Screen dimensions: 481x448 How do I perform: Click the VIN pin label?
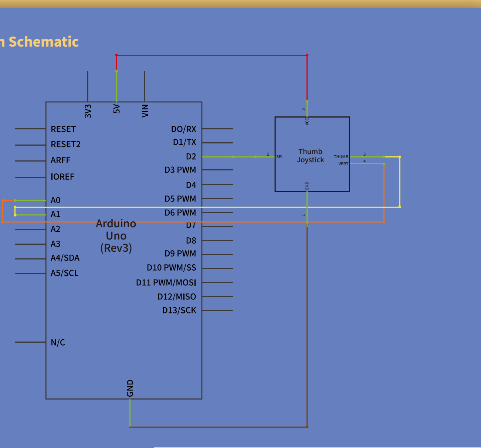click(145, 111)
